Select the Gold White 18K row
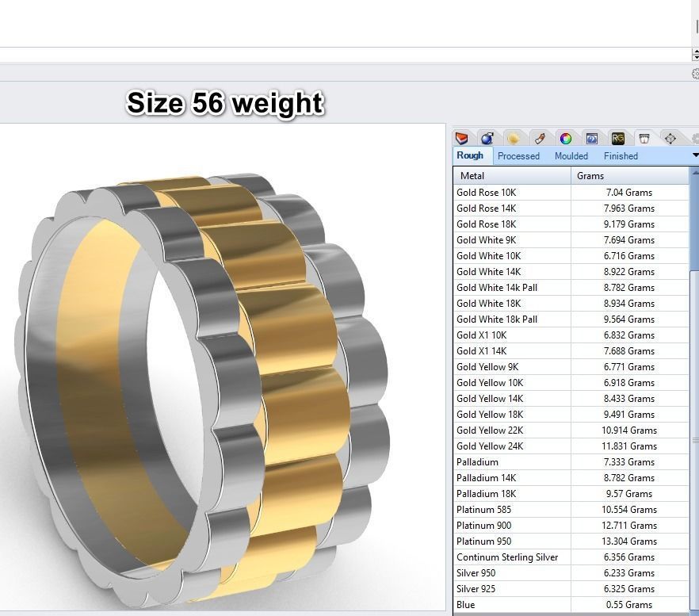The height and width of the screenshot is (616, 699). [571, 304]
